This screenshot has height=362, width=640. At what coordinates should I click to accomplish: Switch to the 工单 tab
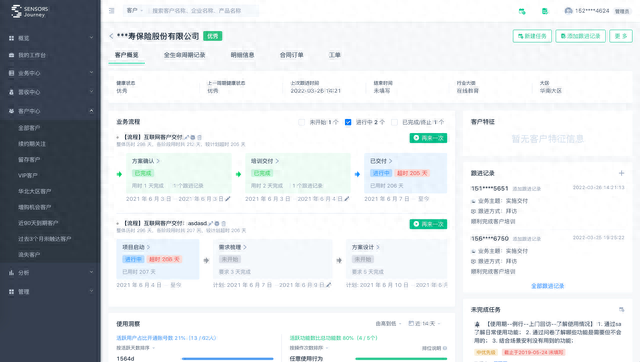[335, 55]
